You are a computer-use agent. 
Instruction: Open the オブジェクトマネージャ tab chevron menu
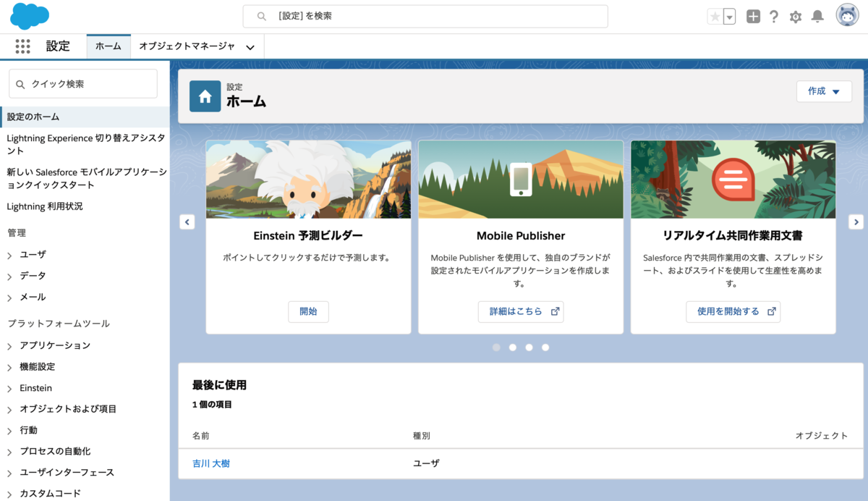250,47
